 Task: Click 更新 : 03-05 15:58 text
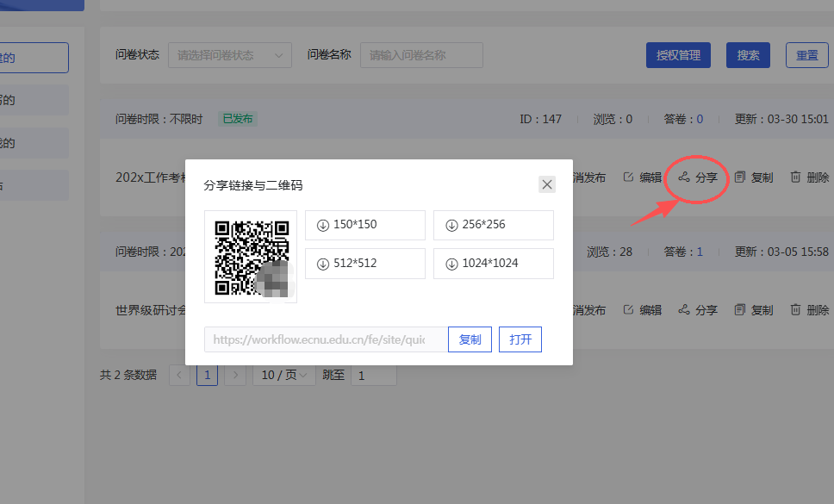point(781,252)
